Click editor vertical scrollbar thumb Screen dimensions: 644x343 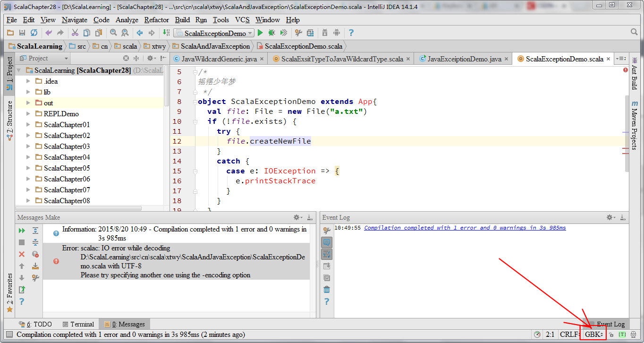coord(627,134)
